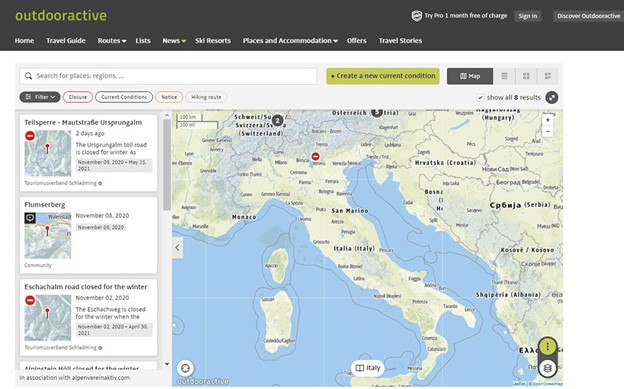
Task: Click closure icon on Teilsperre card
Action: pos(30,136)
